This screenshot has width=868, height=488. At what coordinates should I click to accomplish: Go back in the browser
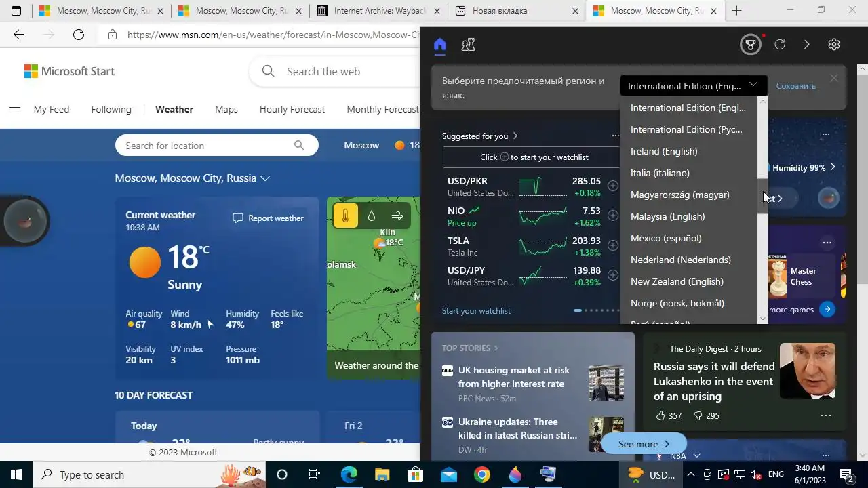click(x=19, y=35)
